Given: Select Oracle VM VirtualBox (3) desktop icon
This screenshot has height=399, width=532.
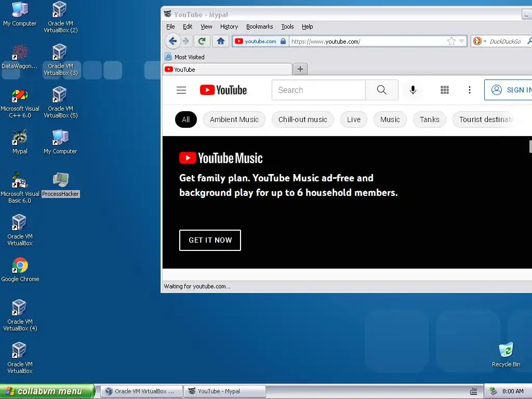Looking at the screenshot, I should (60, 60).
